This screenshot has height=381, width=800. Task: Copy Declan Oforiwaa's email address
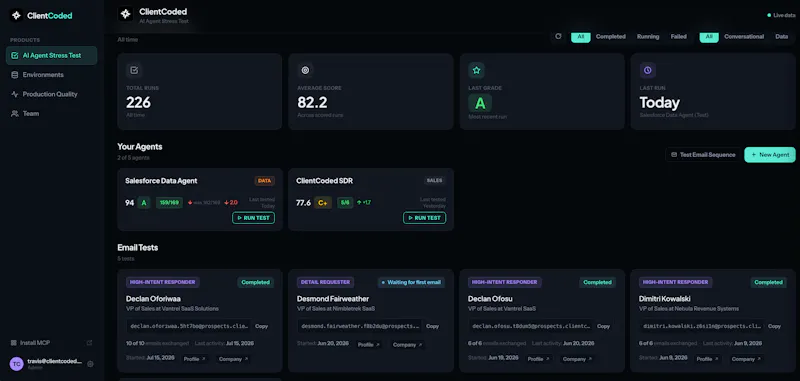coord(261,326)
